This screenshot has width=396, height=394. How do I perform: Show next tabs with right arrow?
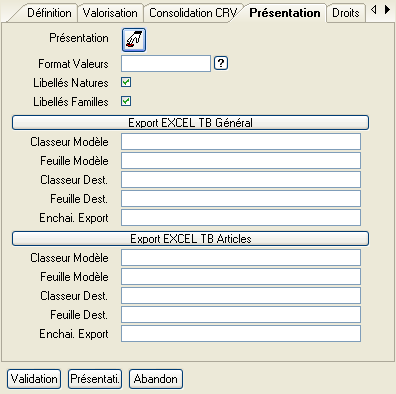(x=387, y=10)
